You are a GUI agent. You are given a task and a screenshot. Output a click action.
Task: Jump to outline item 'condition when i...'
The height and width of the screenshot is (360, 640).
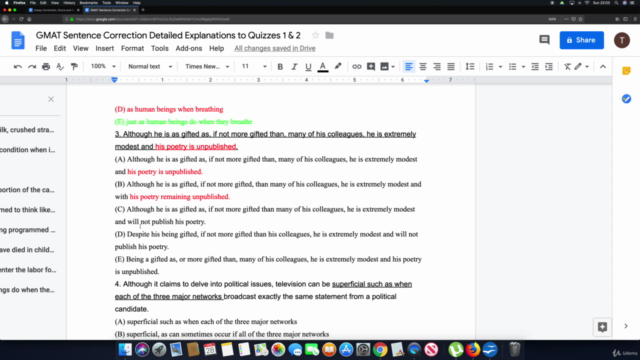[x=27, y=150]
